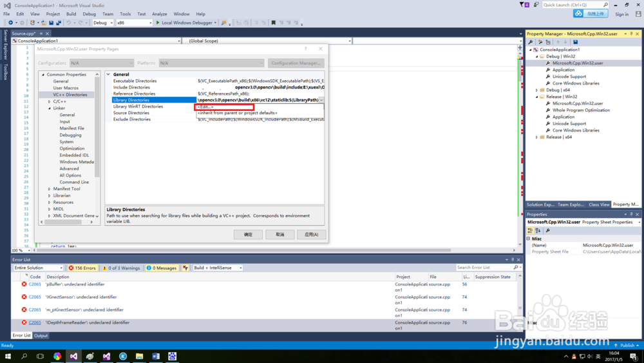Viewport: 644px width, 363px height.
Task: Expand Release | x64 in Property Manager
Action: click(x=537, y=137)
